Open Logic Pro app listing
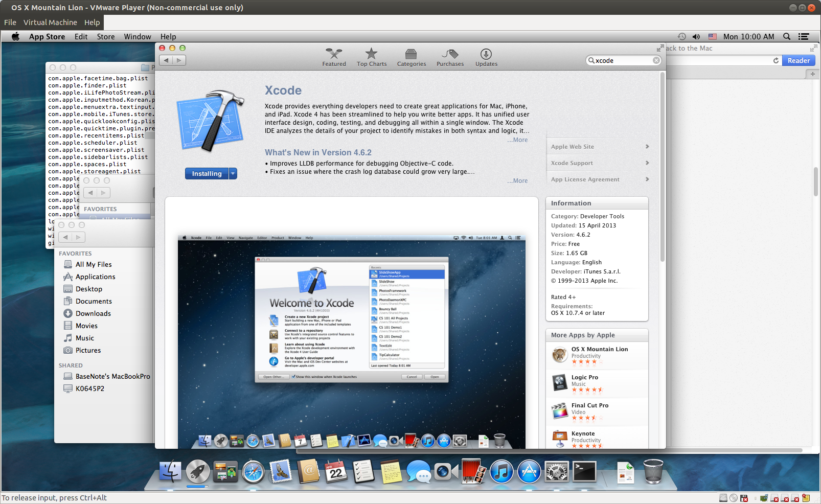The image size is (821, 504). pyautogui.click(x=597, y=383)
